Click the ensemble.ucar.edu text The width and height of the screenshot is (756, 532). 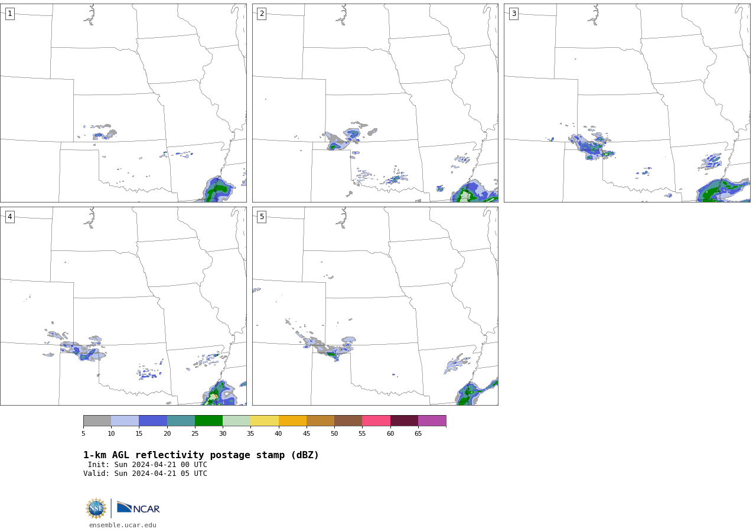coord(123,526)
